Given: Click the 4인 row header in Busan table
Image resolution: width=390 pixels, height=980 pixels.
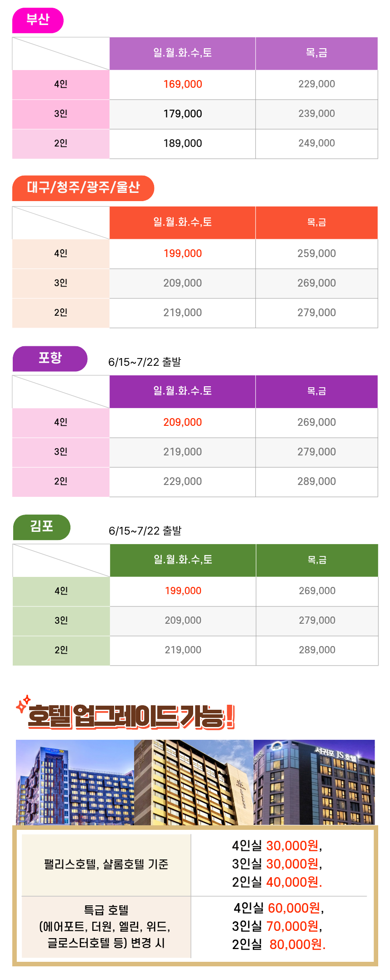Looking at the screenshot, I should click(x=61, y=85).
